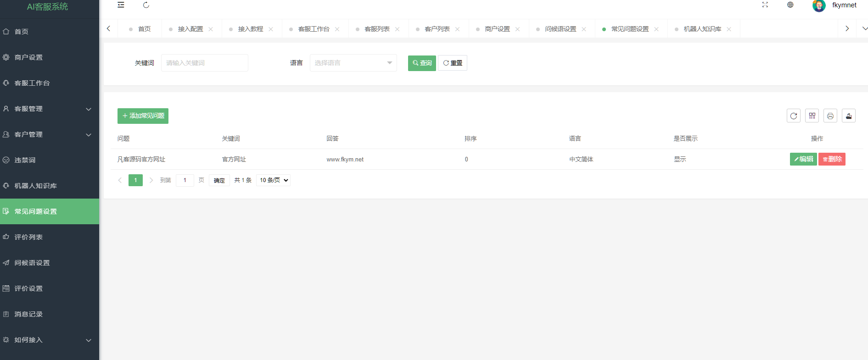The image size is (868, 360).
Task: Click the 官方网址 keyword cell
Action: click(x=234, y=160)
